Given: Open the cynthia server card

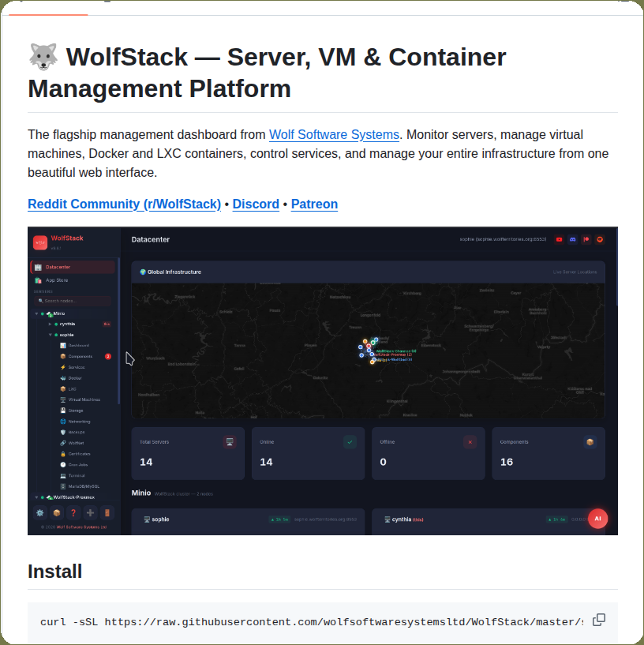Looking at the screenshot, I should click(489, 522).
